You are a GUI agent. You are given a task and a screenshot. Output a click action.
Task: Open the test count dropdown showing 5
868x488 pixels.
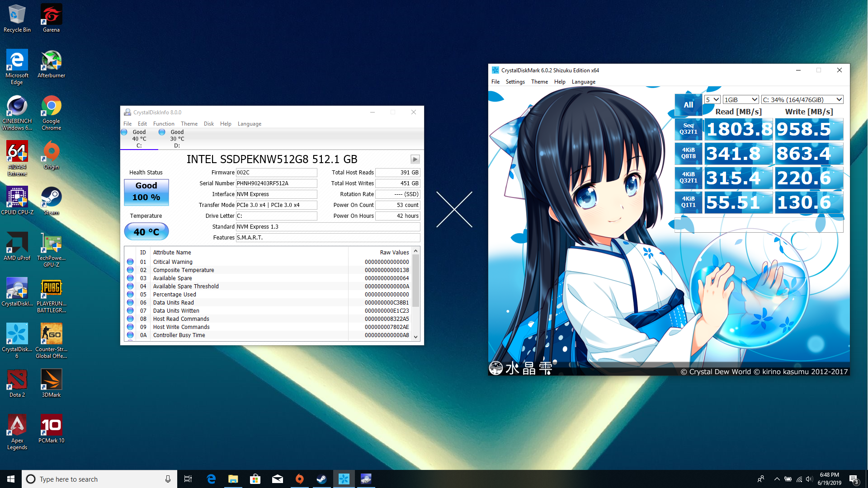(x=712, y=99)
